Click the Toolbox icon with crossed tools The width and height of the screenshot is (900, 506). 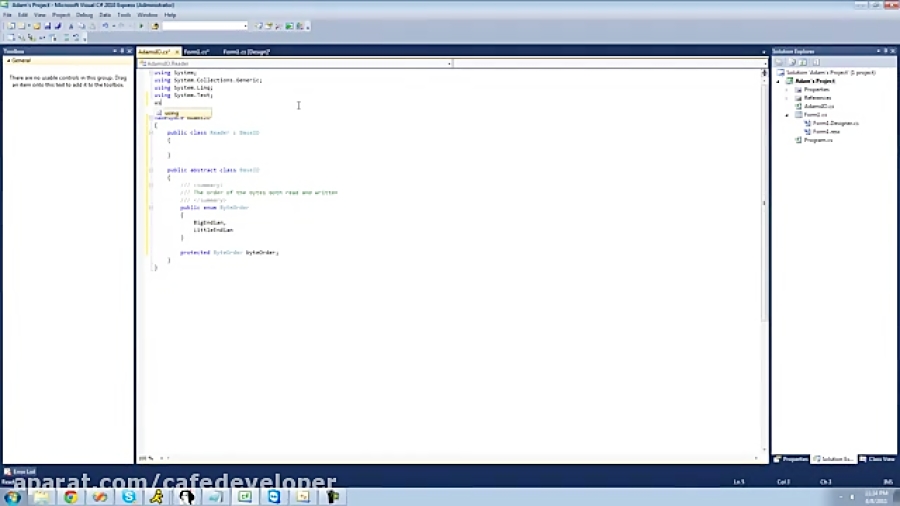278,26
